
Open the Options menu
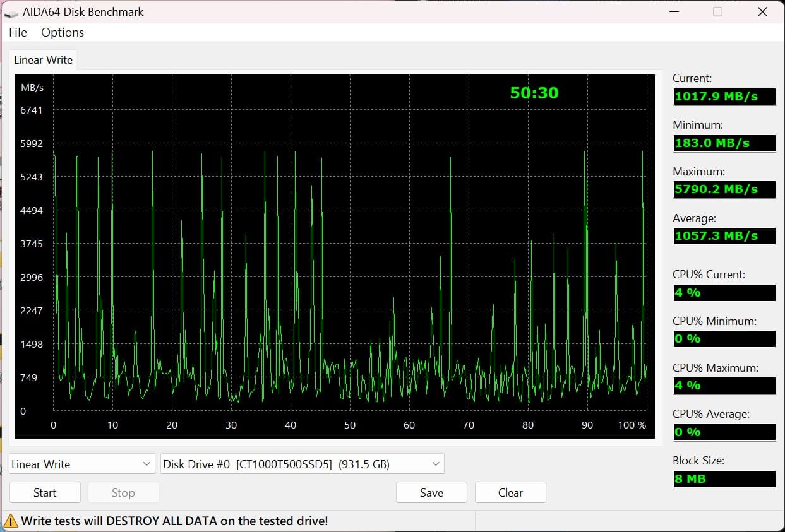(x=63, y=32)
